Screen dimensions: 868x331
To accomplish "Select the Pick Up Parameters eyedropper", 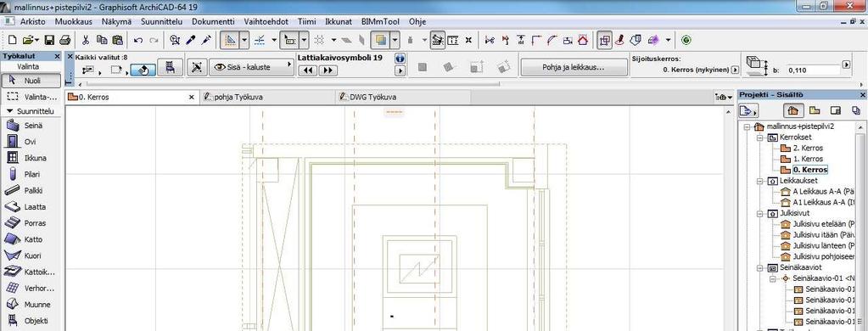I will [x=190, y=40].
